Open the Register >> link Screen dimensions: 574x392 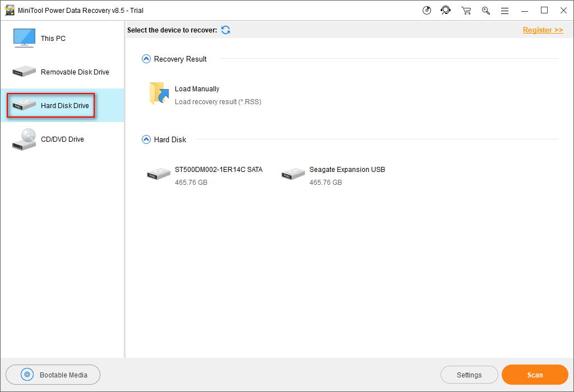click(543, 30)
